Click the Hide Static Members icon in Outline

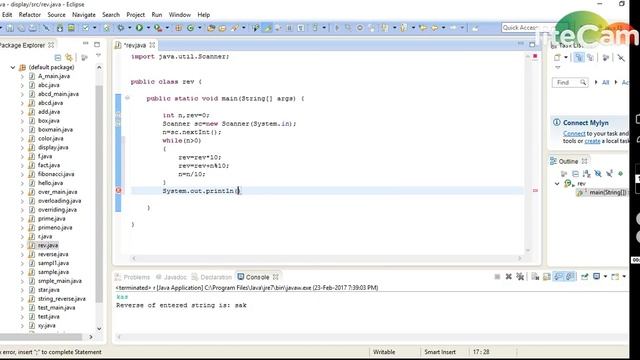(609, 174)
